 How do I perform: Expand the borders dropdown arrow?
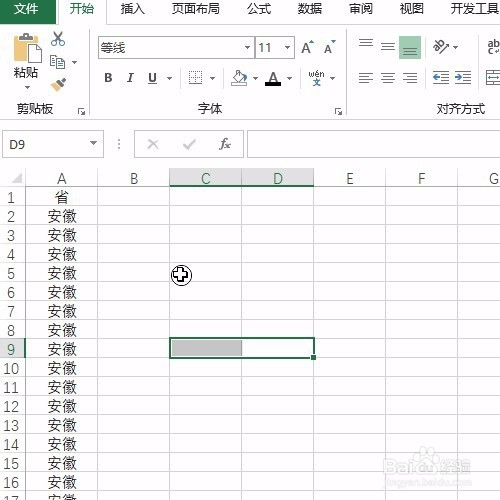coord(212,78)
